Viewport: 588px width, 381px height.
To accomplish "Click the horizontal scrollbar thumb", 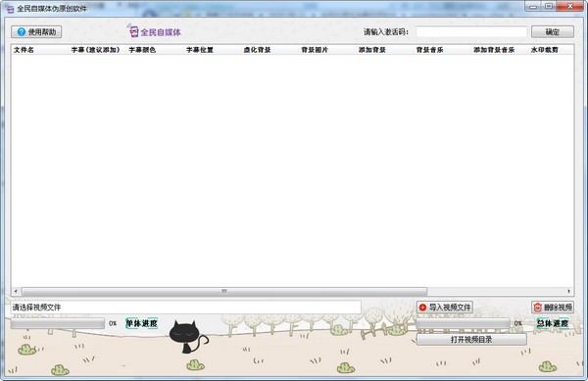I will pyautogui.click(x=224, y=291).
